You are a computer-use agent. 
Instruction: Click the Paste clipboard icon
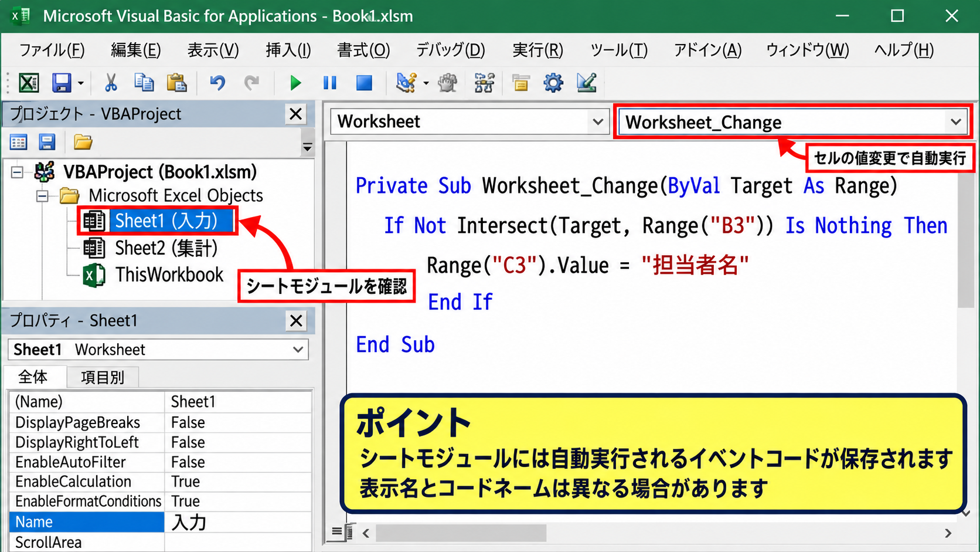click(176, 83)
